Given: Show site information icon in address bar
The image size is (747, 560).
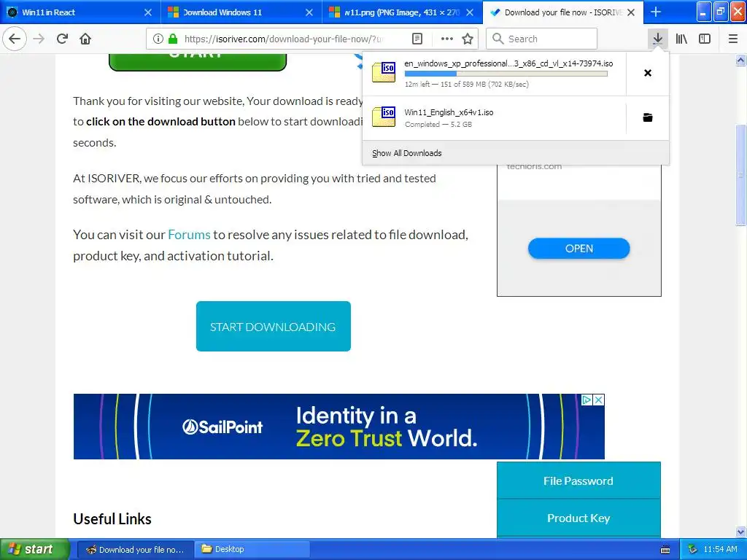Looking at the screenshot, I should pyautogui.click(x=158, y=39).
